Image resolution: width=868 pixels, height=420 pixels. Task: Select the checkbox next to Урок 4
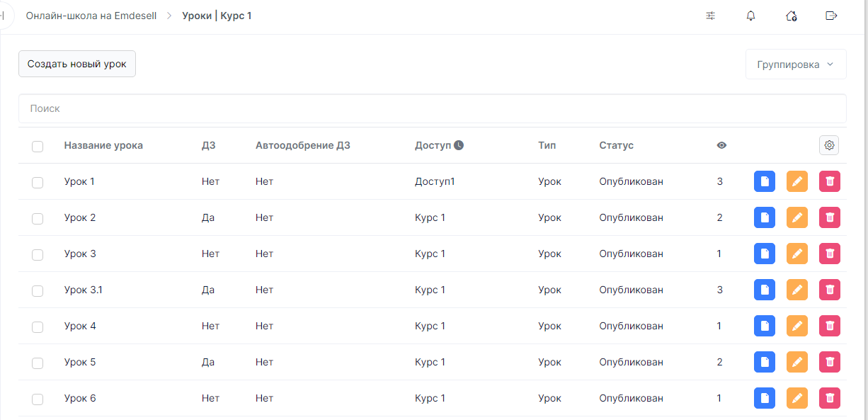click(38, 327)
